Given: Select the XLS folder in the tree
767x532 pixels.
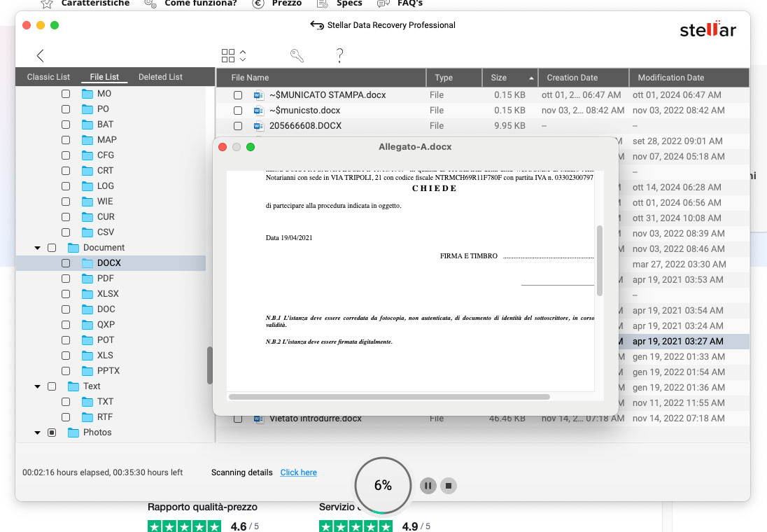Looking at the screenshot, I should (105, 356).
